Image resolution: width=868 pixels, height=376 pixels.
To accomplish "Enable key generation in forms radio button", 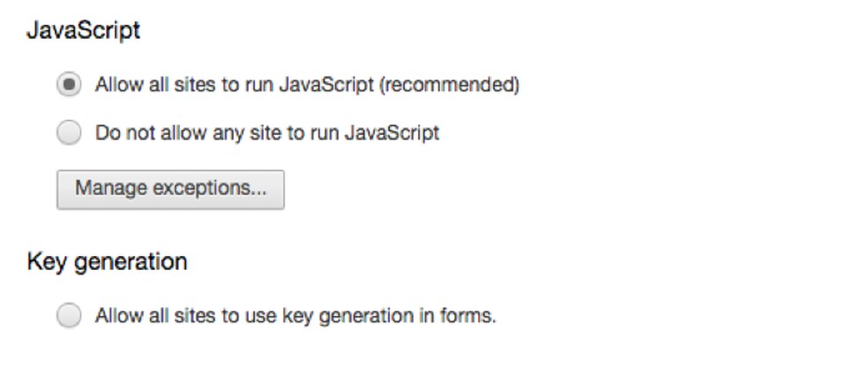I will click(68, 315).
